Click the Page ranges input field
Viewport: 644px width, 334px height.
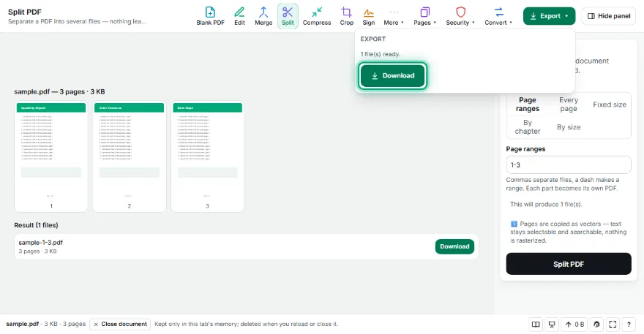(569, 164)
